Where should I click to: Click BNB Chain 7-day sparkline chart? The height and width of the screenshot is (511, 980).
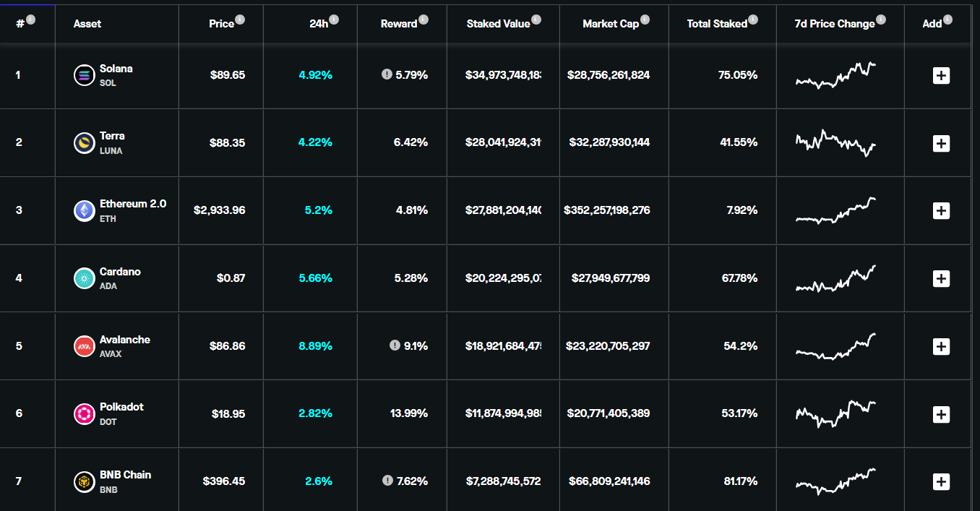(x=836, y=481)
